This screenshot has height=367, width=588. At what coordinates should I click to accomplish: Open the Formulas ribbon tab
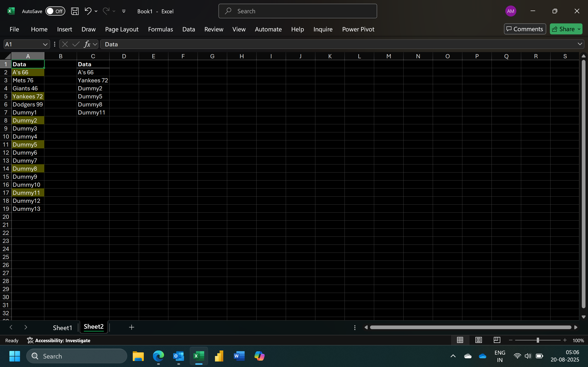[160, 29]
